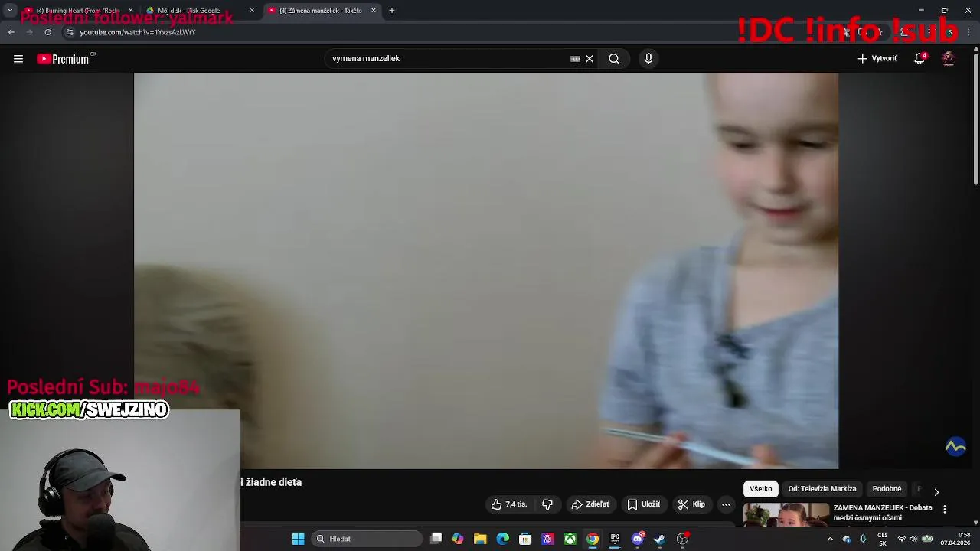Select the Všetko chip
Viewport: 980px width, 551px height.
pyautogui.click(x=761, y=489)
